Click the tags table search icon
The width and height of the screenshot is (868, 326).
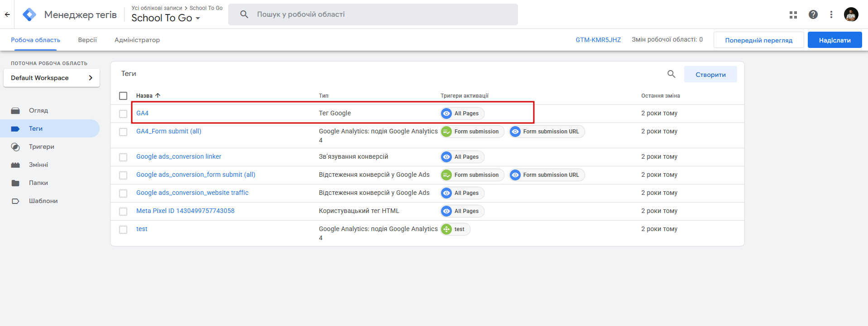point(671,74)
